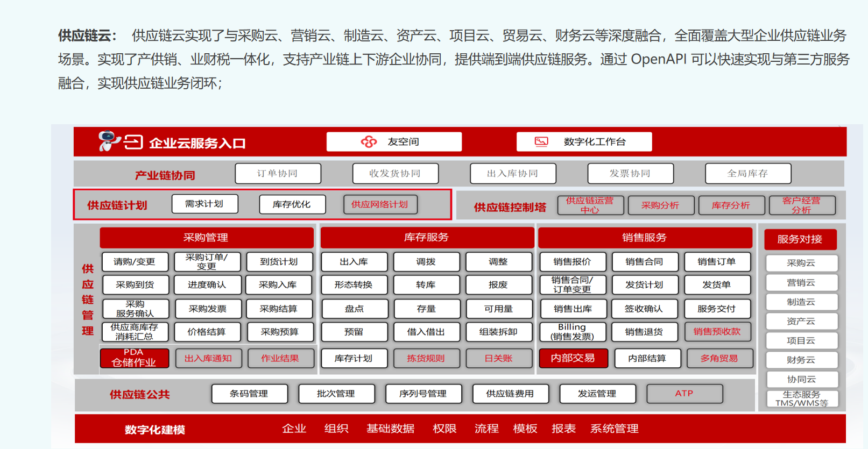Click the 友空间 cloud logo icon
Image resolution: width=868 pixels, height=449 pixels.
tap(369, 142)
